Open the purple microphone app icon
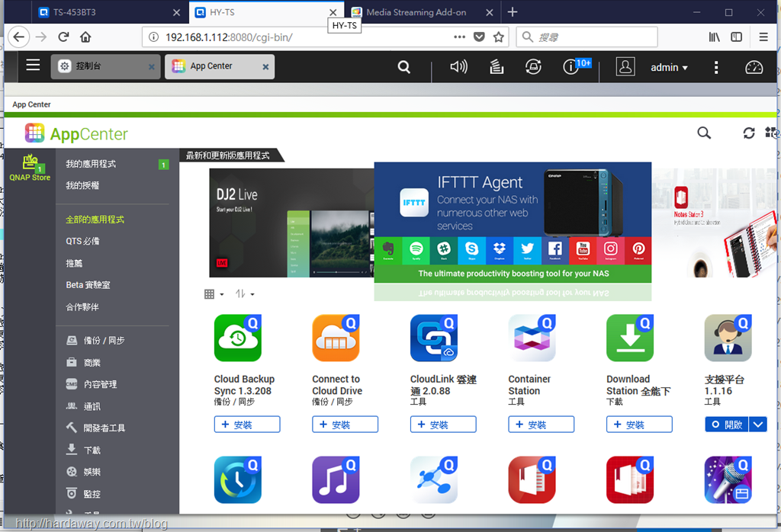The height and width of the screenshot is (532, 781). (x=728, y=480)
